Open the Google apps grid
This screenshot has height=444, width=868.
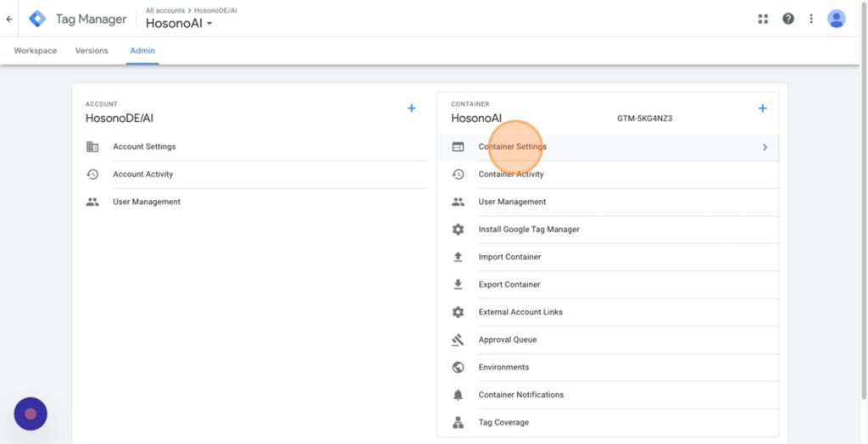[763, 19]
